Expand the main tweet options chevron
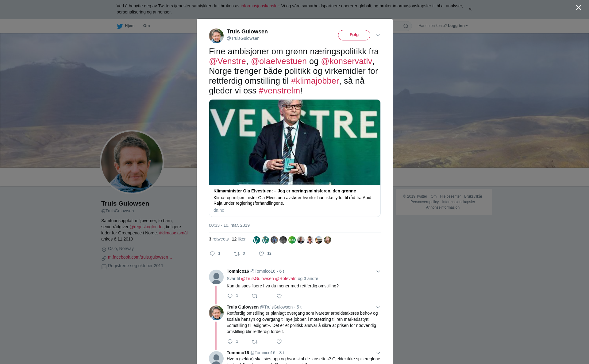Screen dimensions: 589x364 (378, 35)
